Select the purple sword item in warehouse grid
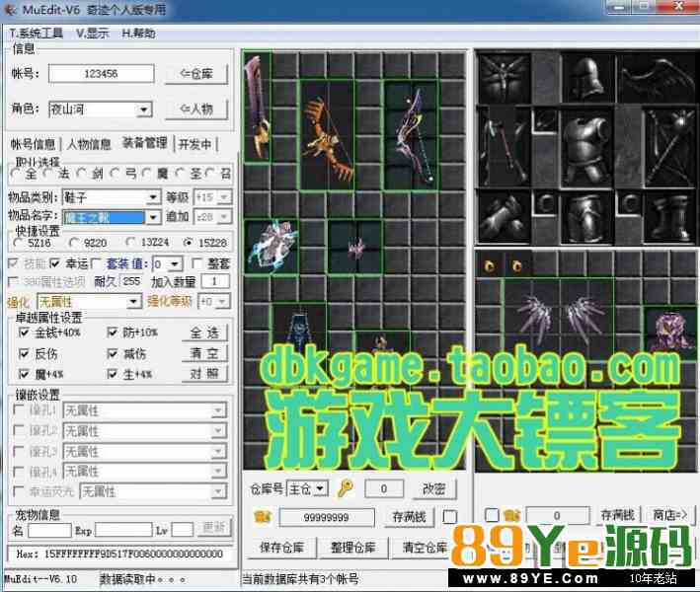The height and width of the screenshot is (592, 700). click(258, 108)
